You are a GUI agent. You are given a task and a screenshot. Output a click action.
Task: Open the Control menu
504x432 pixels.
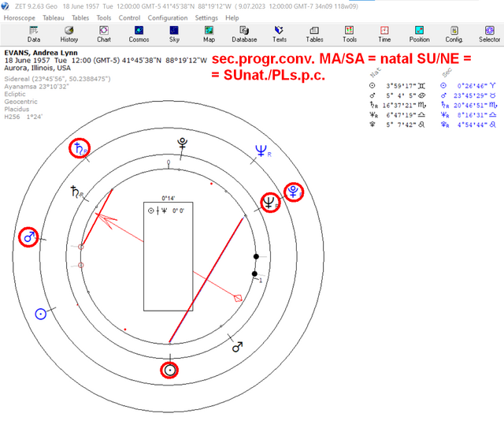pyautogui.click(x=129, y=17)
